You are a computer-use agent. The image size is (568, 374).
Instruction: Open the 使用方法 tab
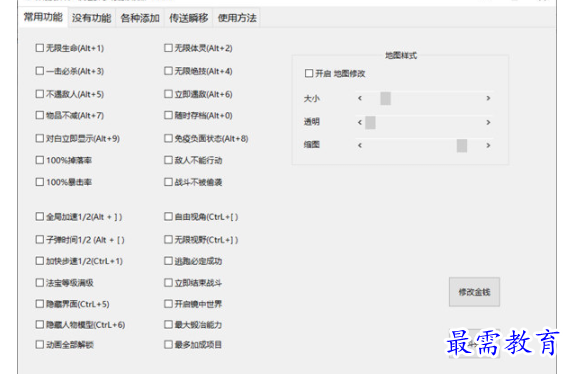click(x=237, y=18)
